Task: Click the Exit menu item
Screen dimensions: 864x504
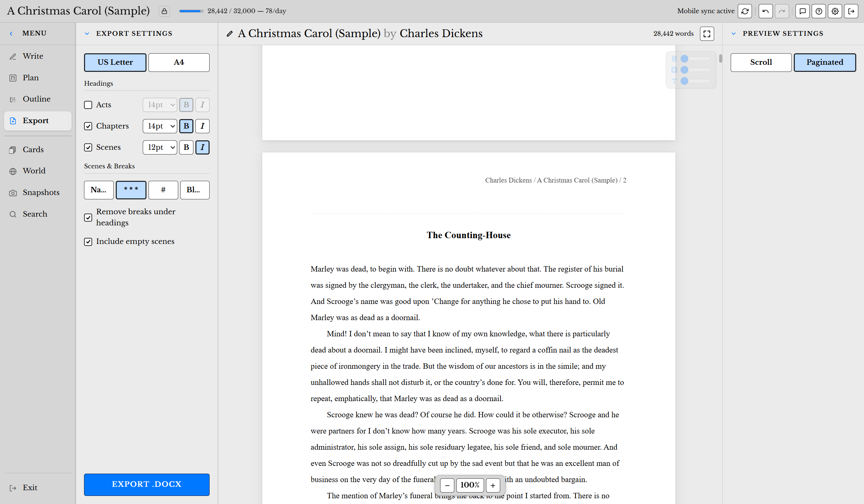Action: pos(38,487)
